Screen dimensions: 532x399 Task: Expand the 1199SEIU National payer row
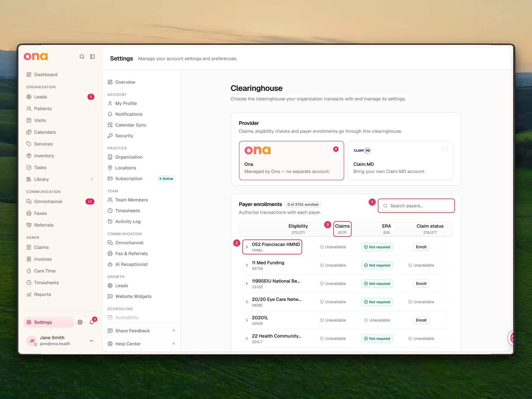click(247, 284)
